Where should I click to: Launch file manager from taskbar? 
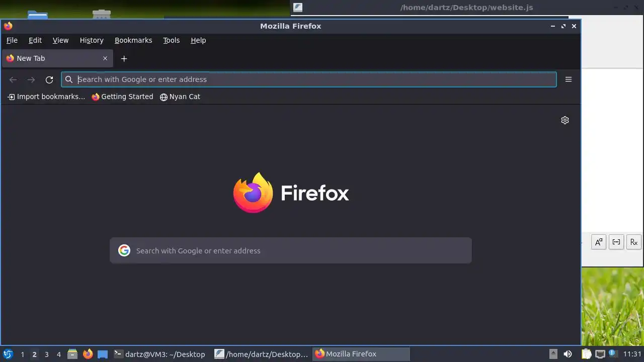72,354
